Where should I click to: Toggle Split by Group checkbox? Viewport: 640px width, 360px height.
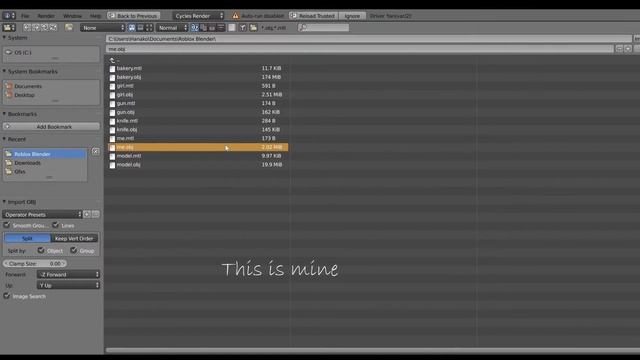click(73, 250)
